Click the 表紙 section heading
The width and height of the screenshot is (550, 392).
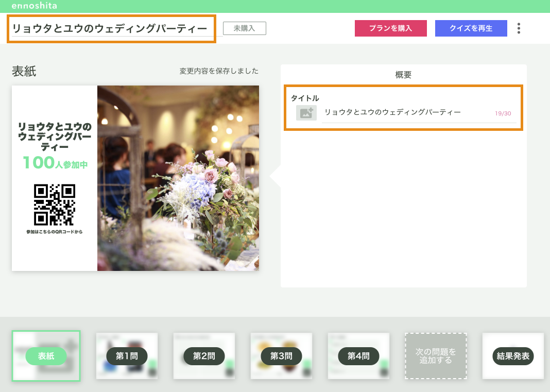(x=24, y=71)
